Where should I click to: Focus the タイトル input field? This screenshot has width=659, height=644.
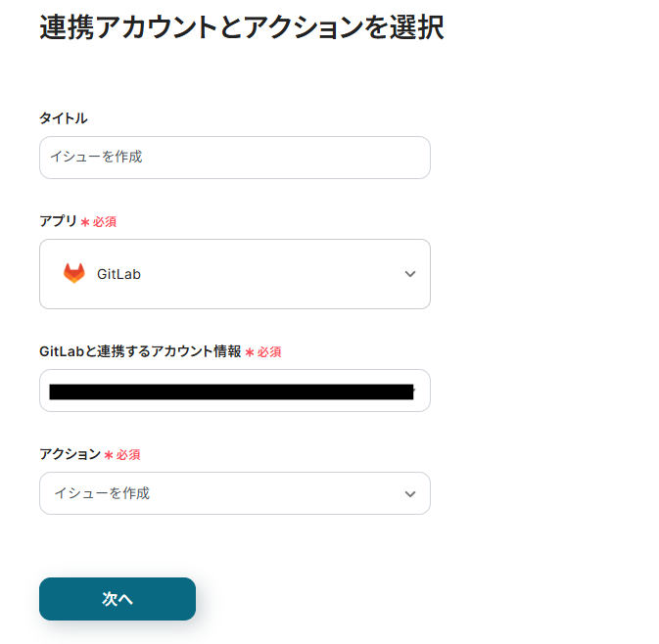tap(235, 158)
